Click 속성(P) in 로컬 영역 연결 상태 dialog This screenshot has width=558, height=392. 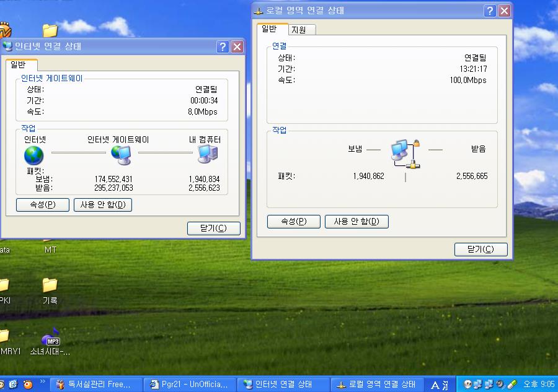point(294,222)
